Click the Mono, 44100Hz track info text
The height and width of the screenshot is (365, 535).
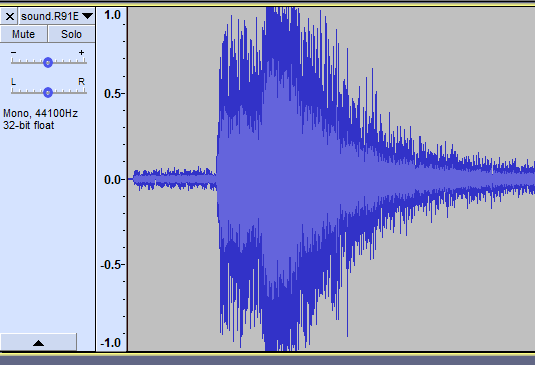coord(40,113)
